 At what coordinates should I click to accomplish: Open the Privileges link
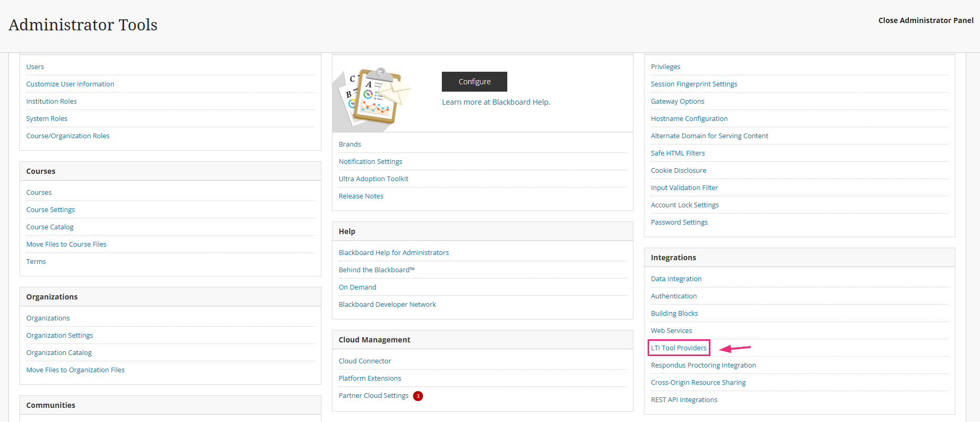click(665, 67)
